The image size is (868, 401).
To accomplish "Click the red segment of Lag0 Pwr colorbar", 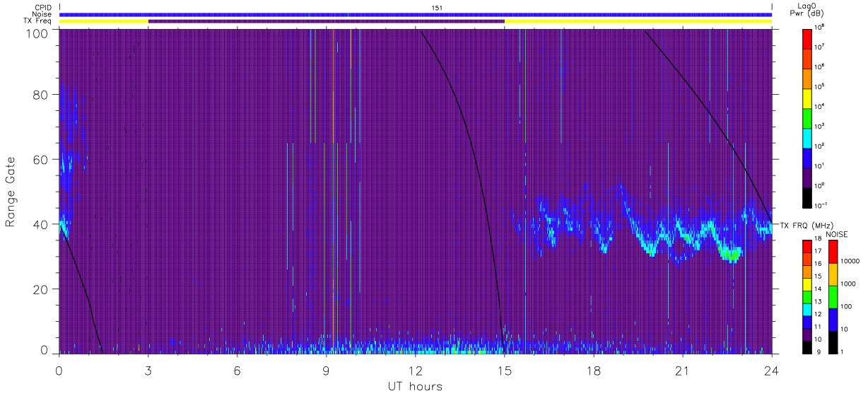I will click(807, 38).
